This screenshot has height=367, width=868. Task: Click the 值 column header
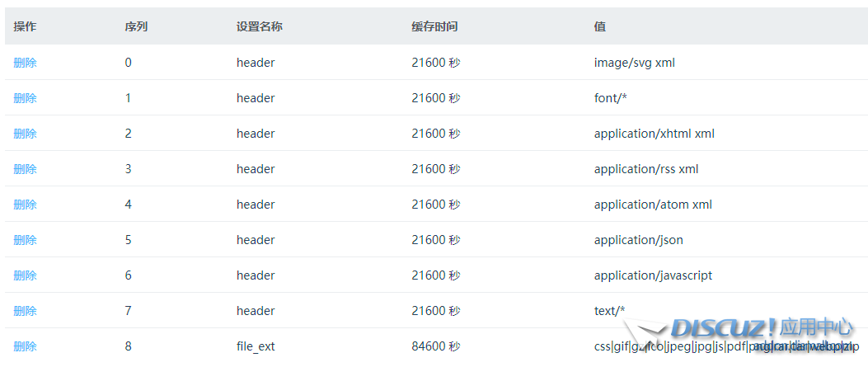599,27
